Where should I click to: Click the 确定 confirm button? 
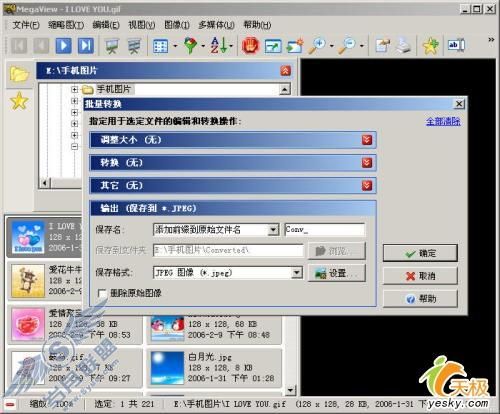click(x=420, y=253)
